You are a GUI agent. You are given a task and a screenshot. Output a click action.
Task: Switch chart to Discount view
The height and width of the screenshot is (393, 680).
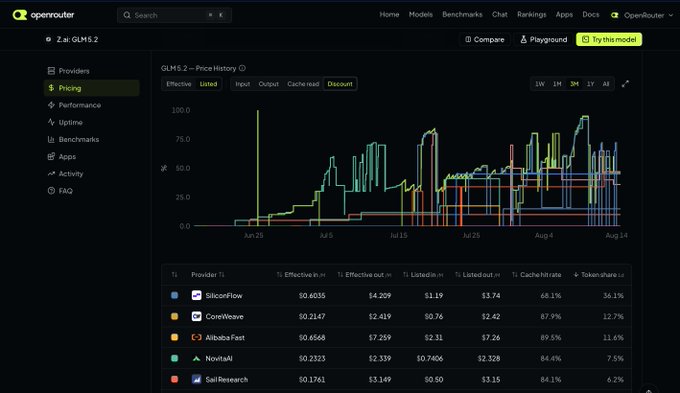pos(340,84)
